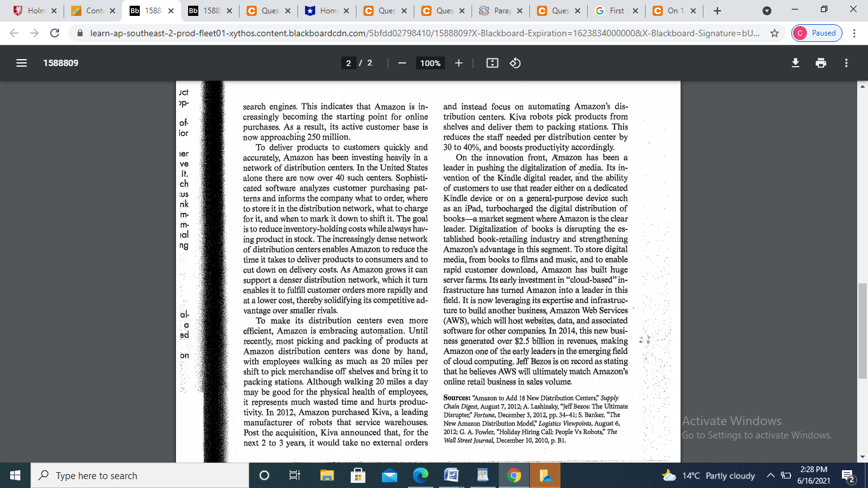This screenshot has height=488, width=868.
Task: Print the current PDF
Action: point(821,63)
